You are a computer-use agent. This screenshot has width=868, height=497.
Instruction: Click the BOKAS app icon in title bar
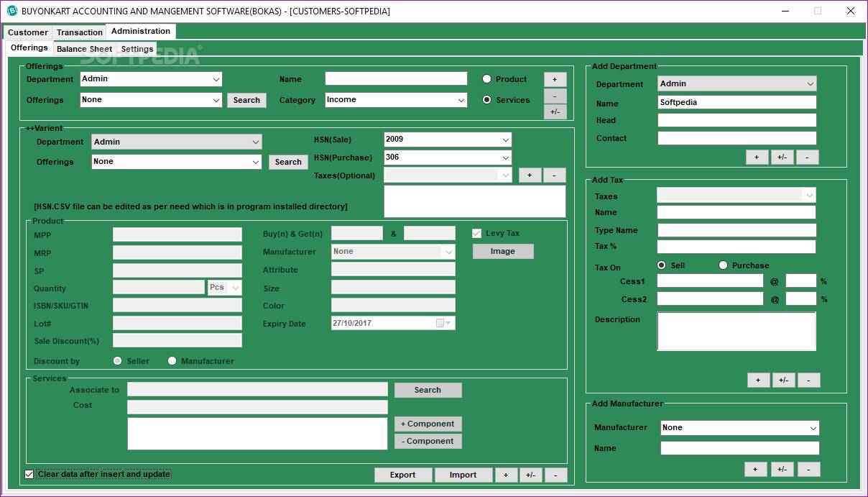[11, 11]
